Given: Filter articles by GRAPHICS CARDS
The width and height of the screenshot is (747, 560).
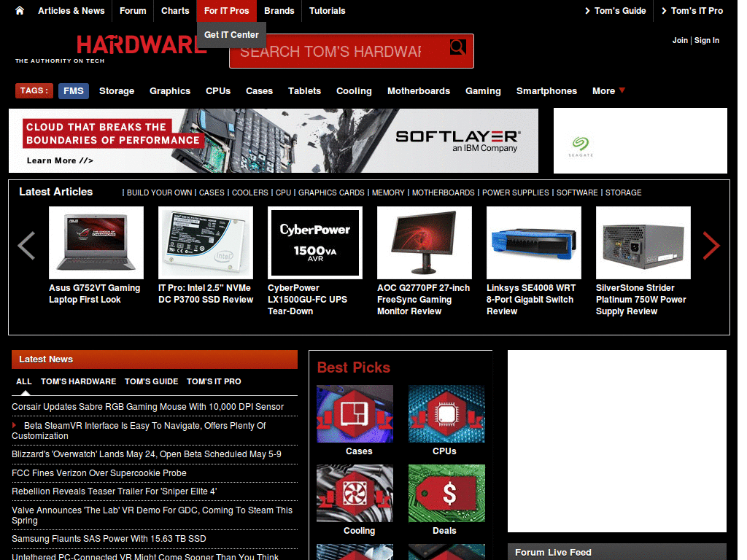Looking at the screenshot, I should [x=331, y=192].
